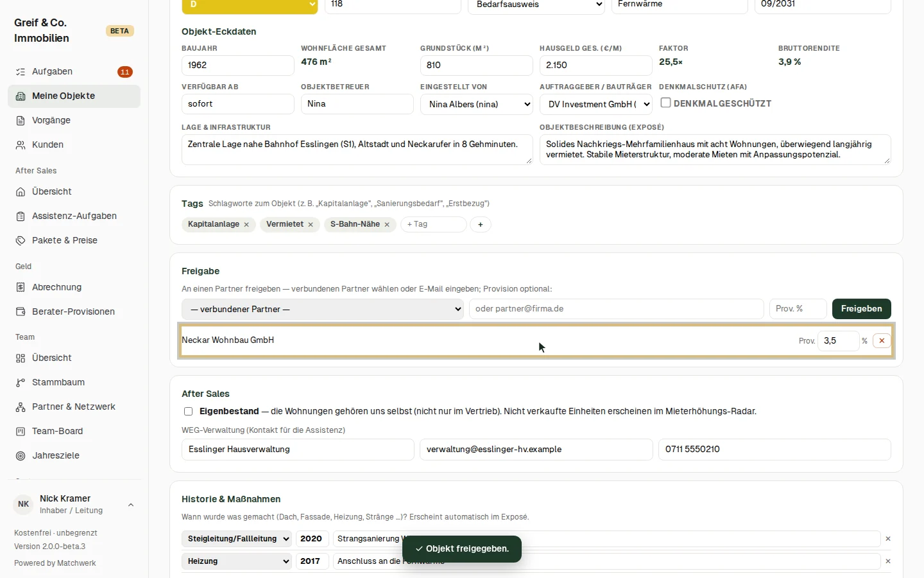The image size is (924, 578).
Task: Click the Objektbeschreibung (Exposé) text area
Action: (715, 150)
